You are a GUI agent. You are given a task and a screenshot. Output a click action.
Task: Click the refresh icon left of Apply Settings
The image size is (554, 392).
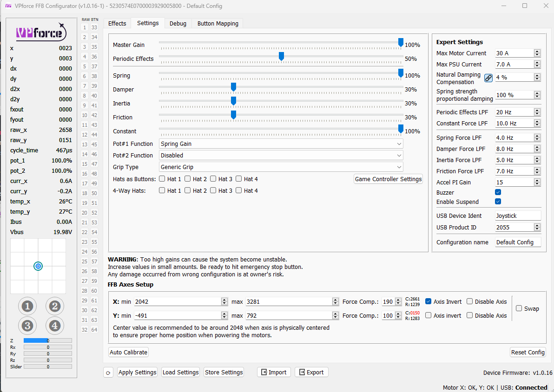(x=108, y=372)
